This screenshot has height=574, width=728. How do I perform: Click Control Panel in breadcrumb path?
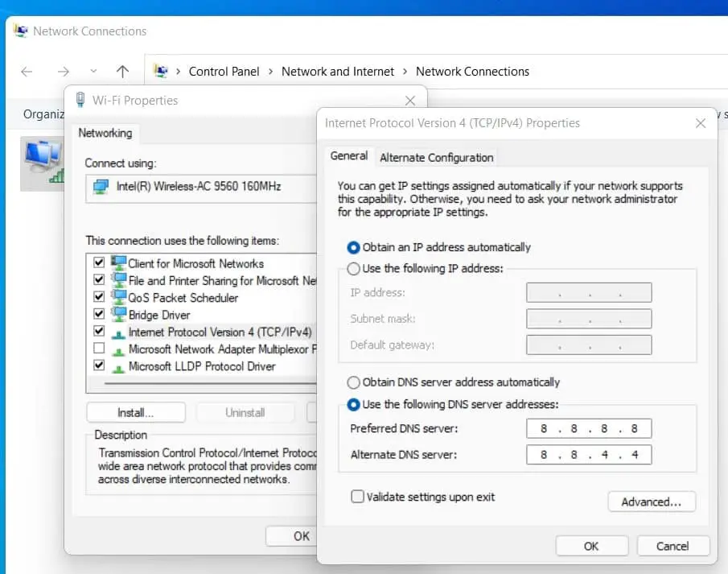[224, 72]
